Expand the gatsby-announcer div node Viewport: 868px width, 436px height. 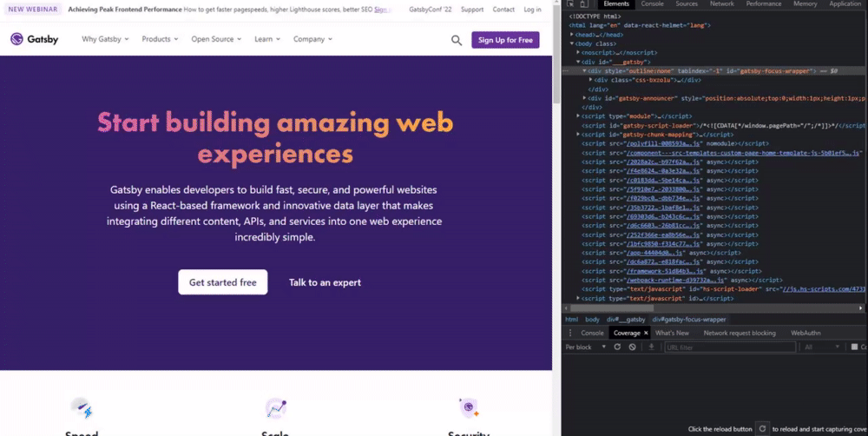[x=584, y=98]
